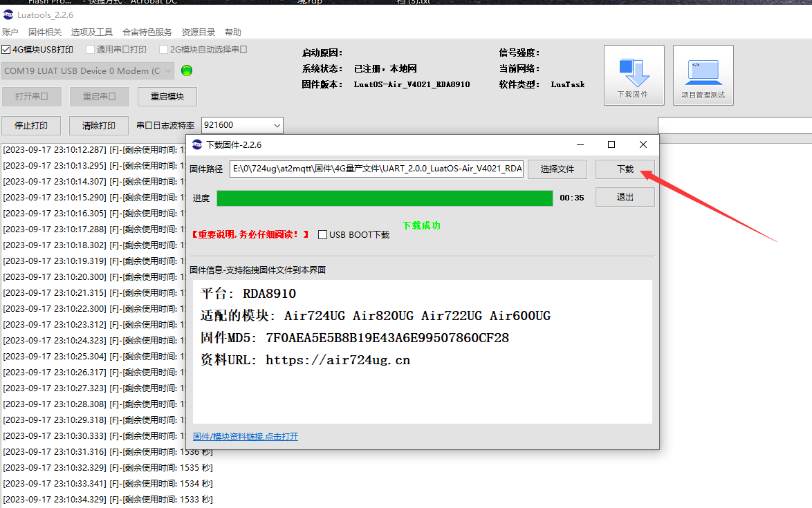Click firmware version LuatOS-Air_V4021_RDA8910 value
This screenshot has height=508, width=812.
click(x=412, y=84)
